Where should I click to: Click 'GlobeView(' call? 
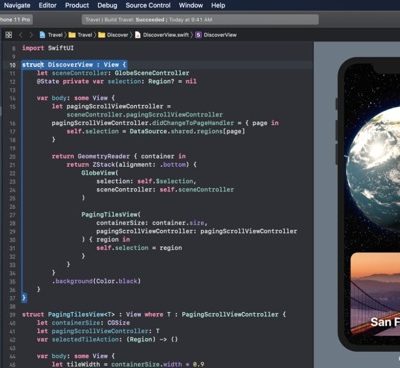click(x=100, y=173)
